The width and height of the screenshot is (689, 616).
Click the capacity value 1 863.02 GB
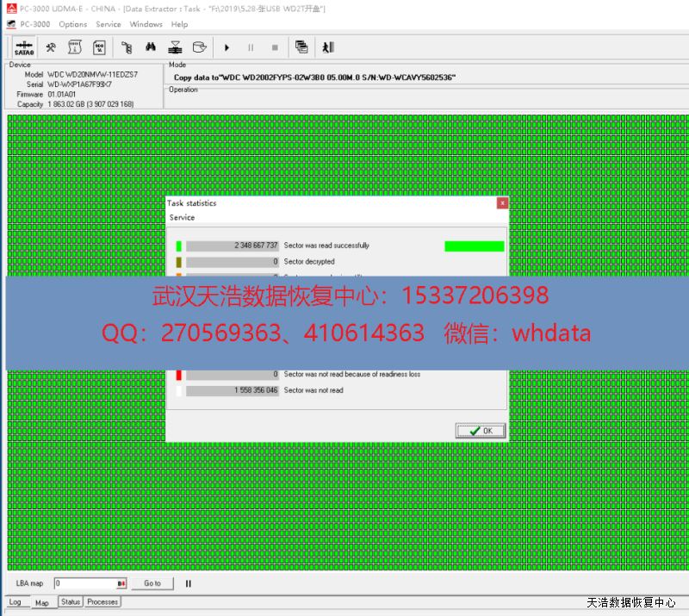[90, 104]
